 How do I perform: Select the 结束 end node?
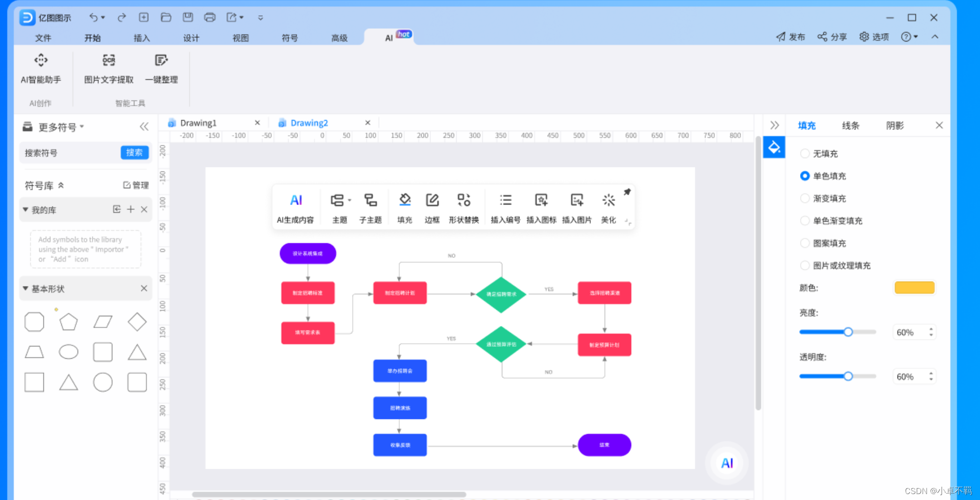coord(604,445)
